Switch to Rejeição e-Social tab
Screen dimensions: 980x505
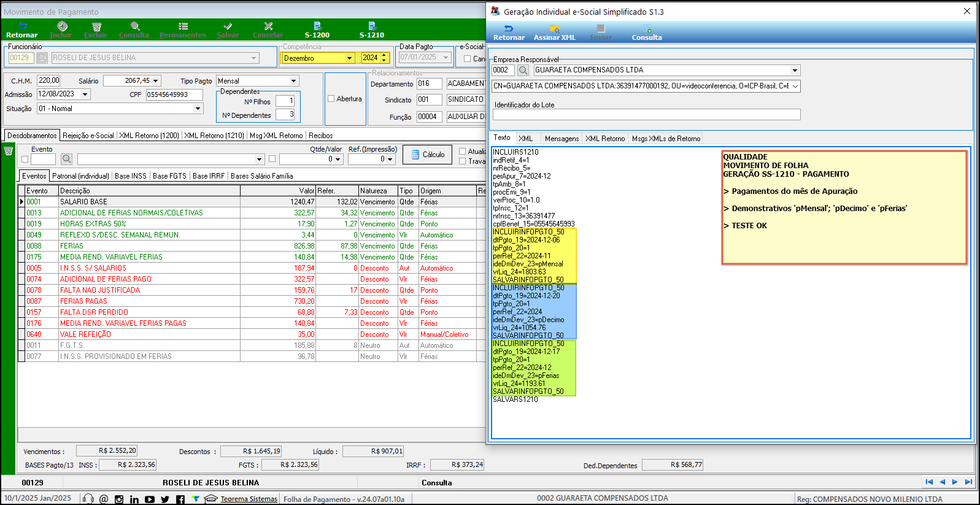[x=88, y=136]
